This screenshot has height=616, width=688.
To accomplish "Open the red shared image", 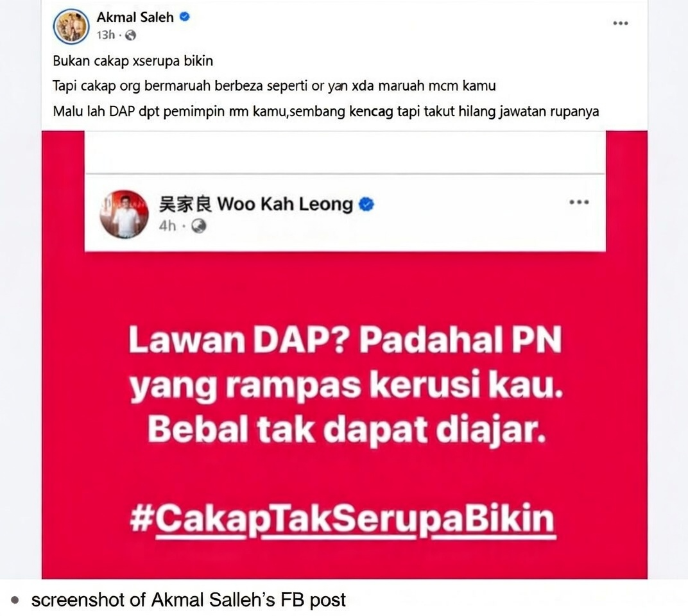I will click(x=345, y=354).
